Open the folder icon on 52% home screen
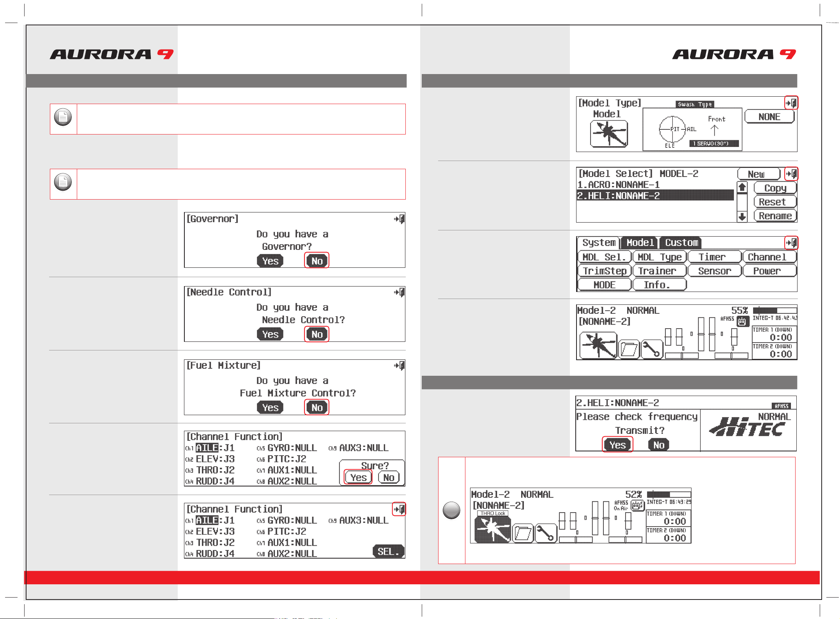 [x=523, y=533]
